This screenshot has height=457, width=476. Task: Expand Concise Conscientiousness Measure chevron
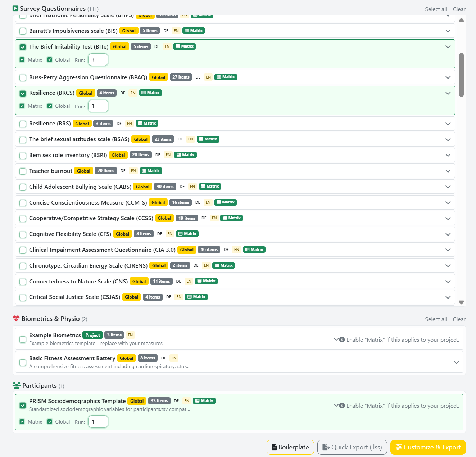coord(448,203)
